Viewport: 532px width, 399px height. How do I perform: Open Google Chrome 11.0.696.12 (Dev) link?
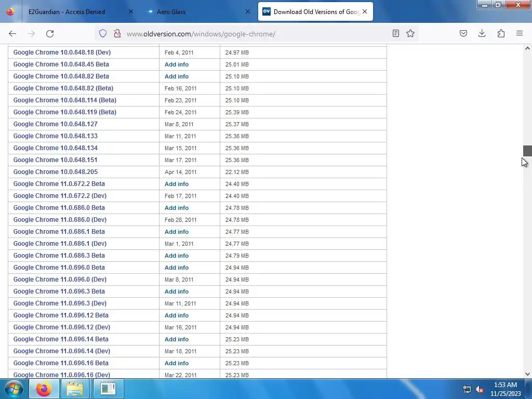pyautogui.click(x=62, y=327)
